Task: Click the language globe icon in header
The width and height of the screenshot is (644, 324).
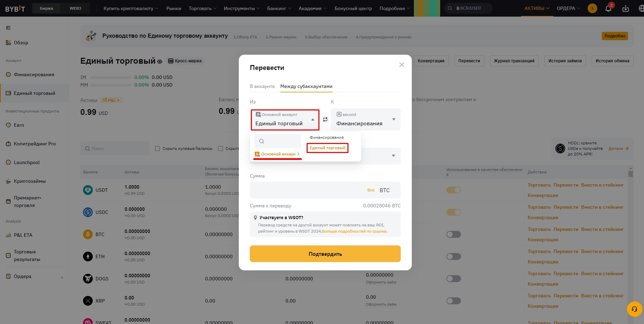Action: coord(641,8)
